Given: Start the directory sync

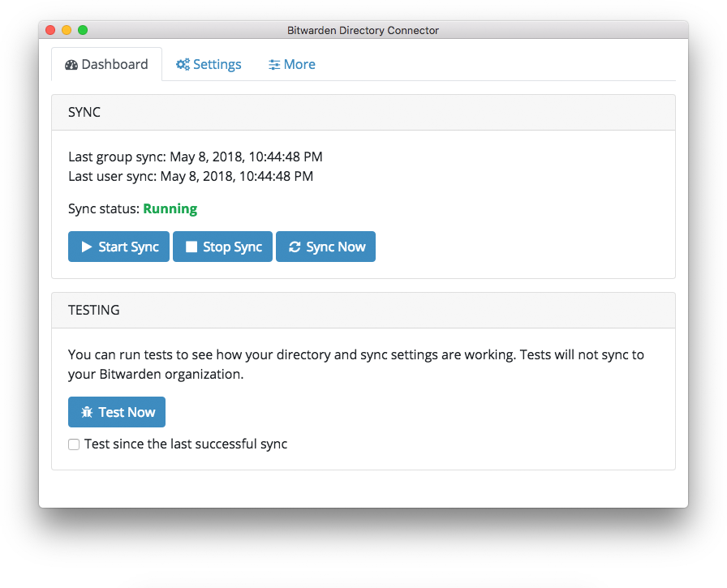Looking at the screenshot, I should 118,246.
